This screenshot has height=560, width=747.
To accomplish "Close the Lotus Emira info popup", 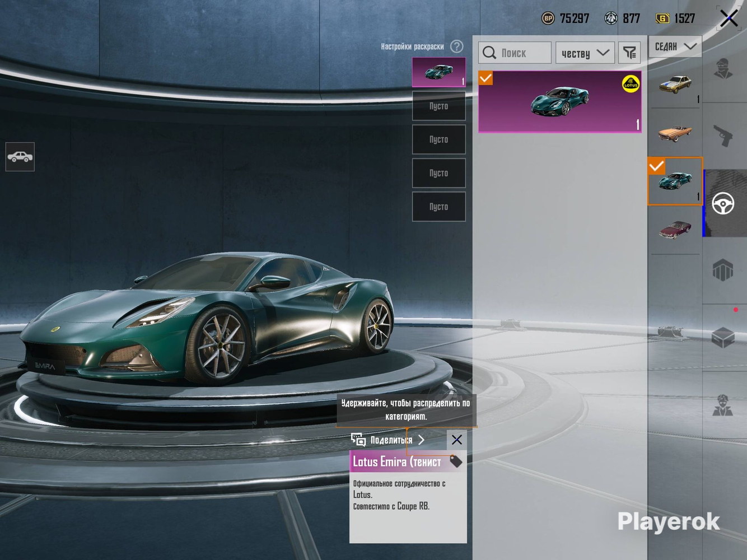I will coord(457,440).
